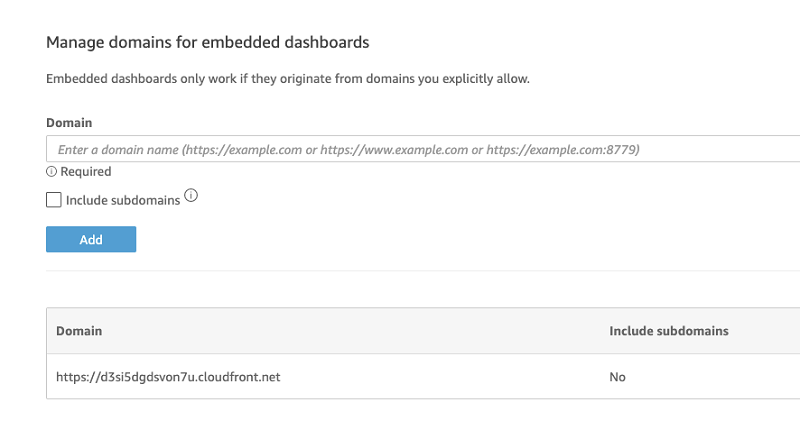Screen dimensions: 800x448
Task: Select the d3si5dgdsvon7u.cloudfront.net domain entry
Action: [x=168, y=377]
